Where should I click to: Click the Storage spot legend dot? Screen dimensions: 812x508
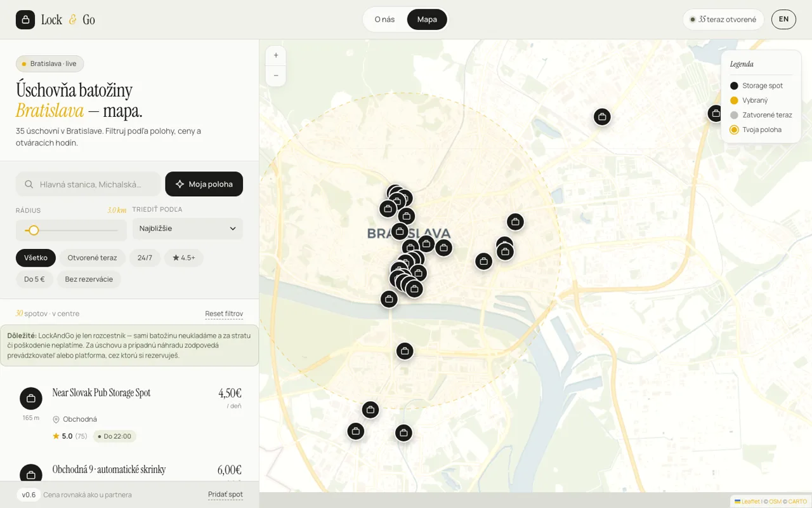(x=734, y=86)
